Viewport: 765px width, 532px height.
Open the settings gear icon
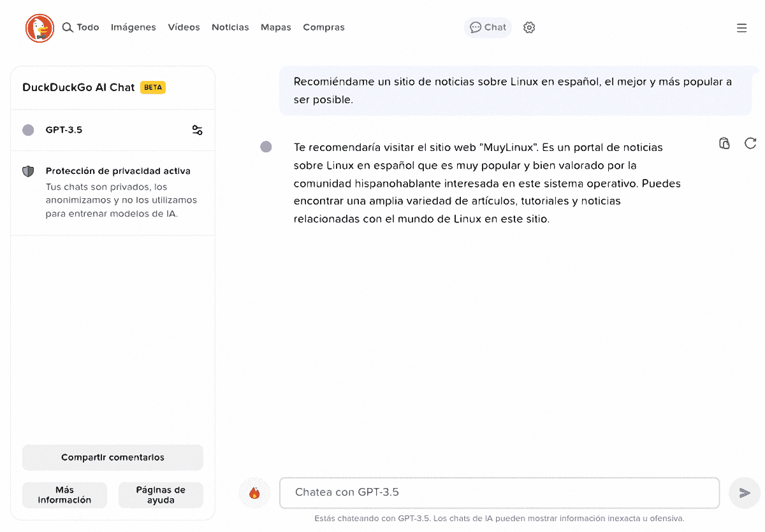pos(529,27)
